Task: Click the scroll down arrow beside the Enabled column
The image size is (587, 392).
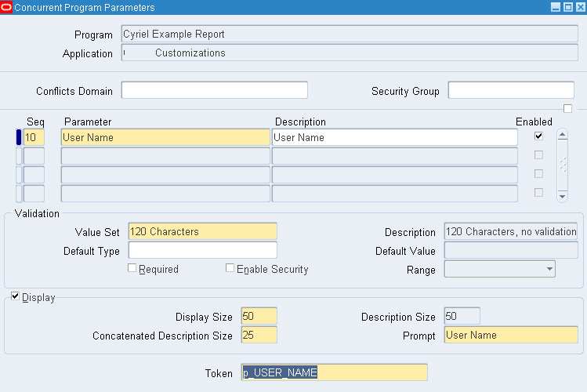Action: (x=561, y=195)
